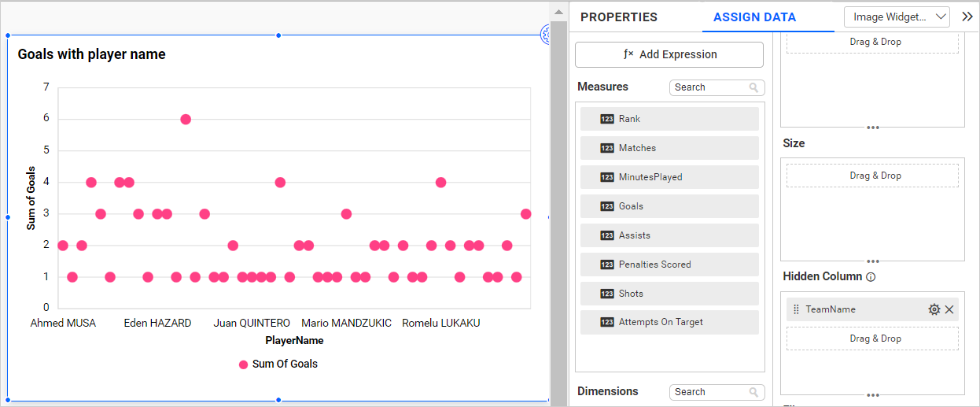
Task: Click the numeric type icon beside Rank
Action: 607,119
